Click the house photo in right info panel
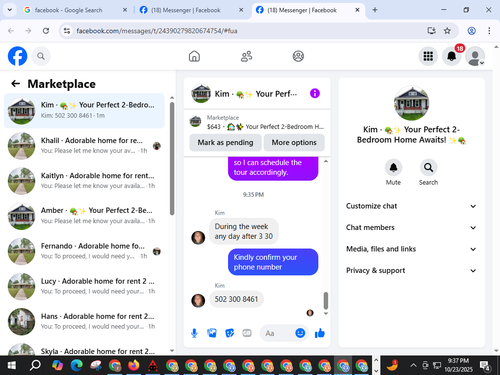500x375 pixels. point(411,103)
